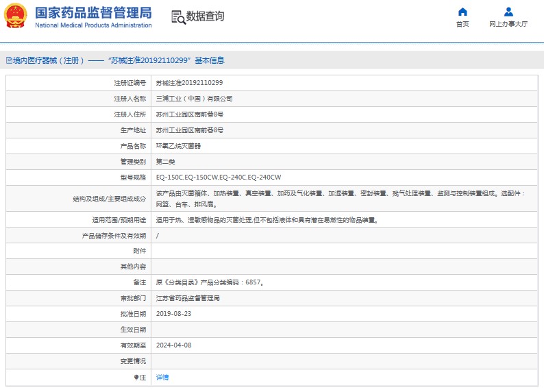Click the 适用范围/预期用途 label
The width and height of the screenshot is (544, 392).
click(x=119, y=220)
